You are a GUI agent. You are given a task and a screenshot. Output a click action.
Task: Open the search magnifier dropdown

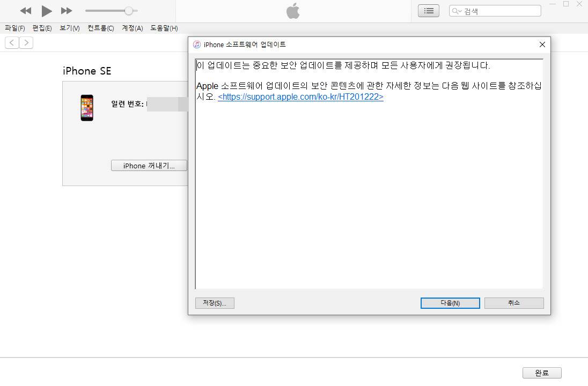(457, 11)
